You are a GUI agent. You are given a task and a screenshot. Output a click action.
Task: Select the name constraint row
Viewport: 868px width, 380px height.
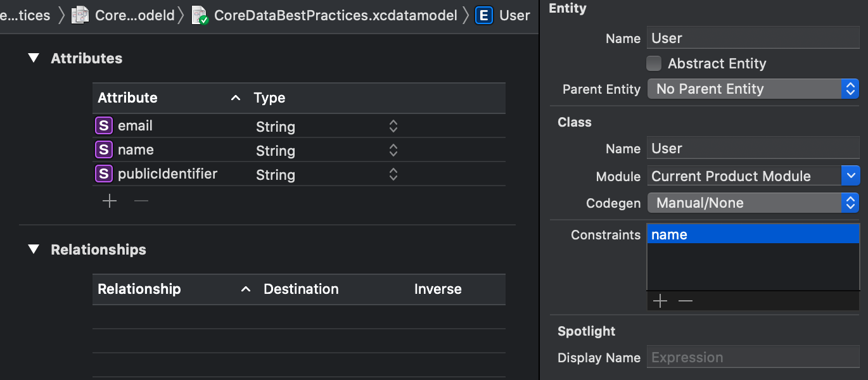click(x=753, y=235)
